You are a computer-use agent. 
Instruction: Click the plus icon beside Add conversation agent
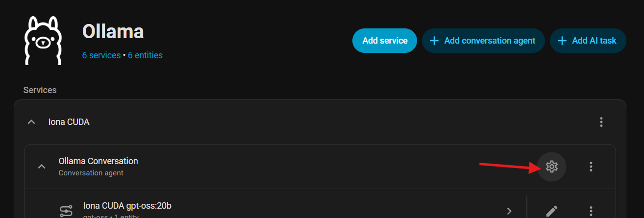point(434,41)
